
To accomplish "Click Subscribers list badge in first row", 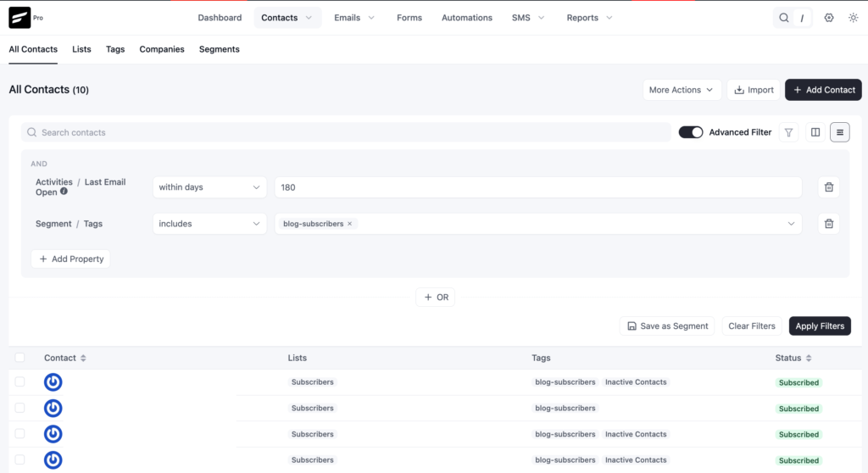I will tap(313, 382).
